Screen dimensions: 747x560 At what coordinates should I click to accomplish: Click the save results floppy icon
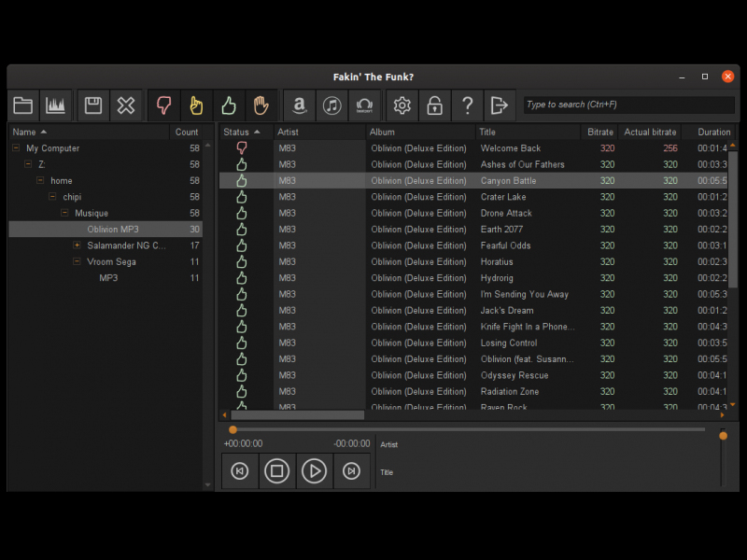click(x=92, y=105)
